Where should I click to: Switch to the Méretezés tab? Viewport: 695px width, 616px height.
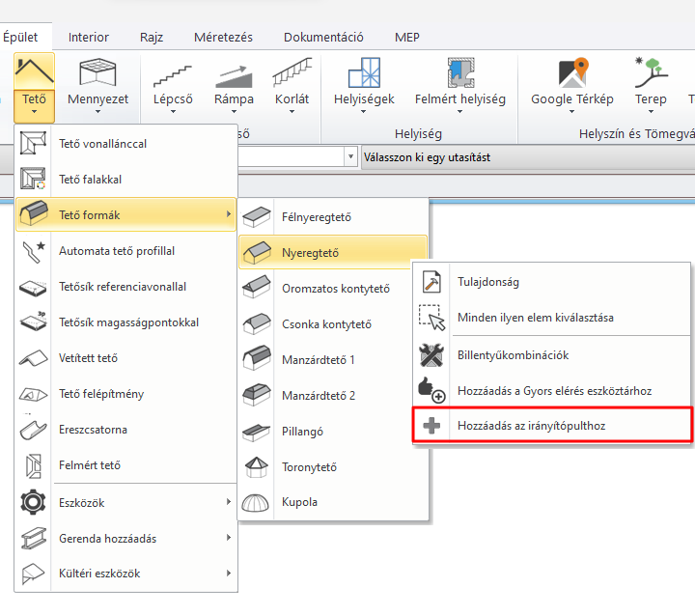pos(223,38)
